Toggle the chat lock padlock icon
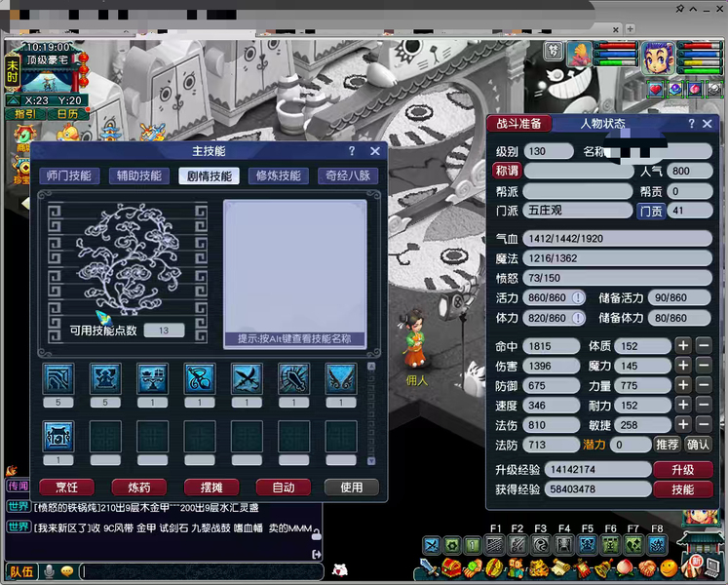728x585 pixels. click(316, 534)
